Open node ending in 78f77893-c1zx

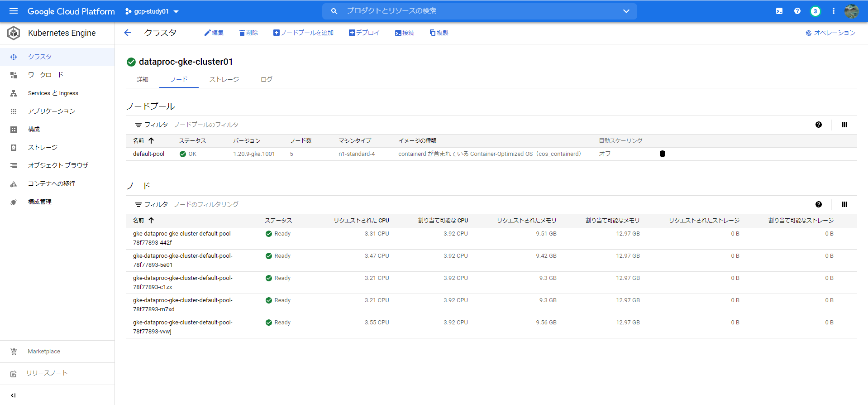[182, 283]
